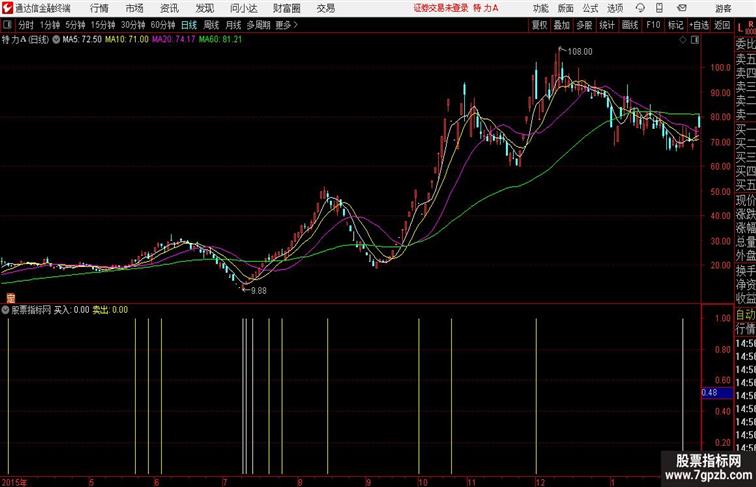Click the 特力A (日线) chart title
756x487 pixels.
pos(26,40)
